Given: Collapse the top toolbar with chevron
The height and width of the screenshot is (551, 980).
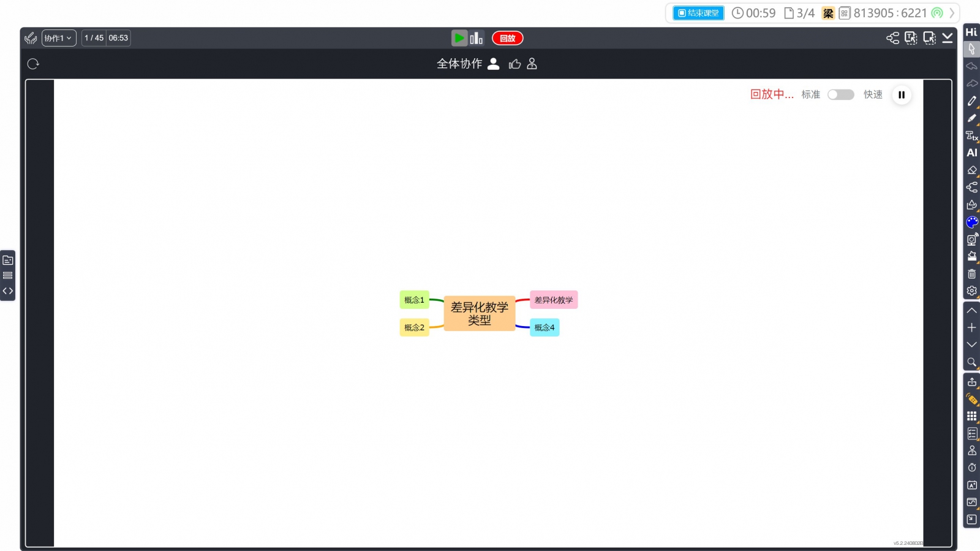Looking at the screenshot, I should (947, 38).
